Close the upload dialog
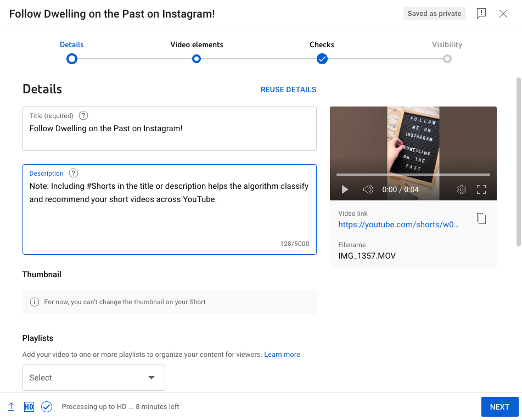 (503, 14)
